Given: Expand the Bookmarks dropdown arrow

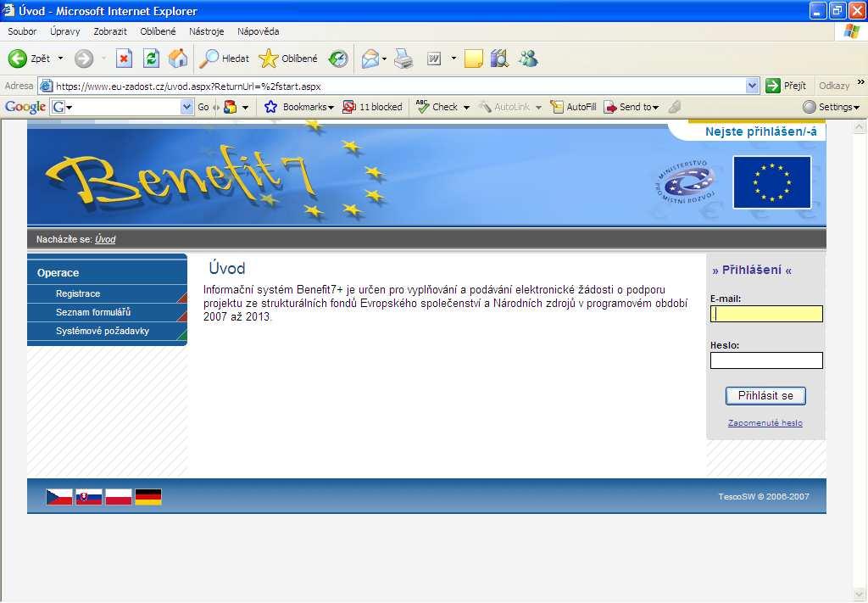Looking at the screenshot, I should coord(331,108).
